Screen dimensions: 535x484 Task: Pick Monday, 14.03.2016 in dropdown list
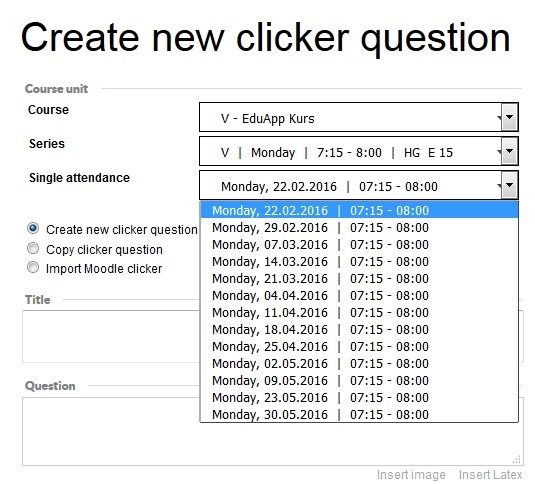click(359, 261)
